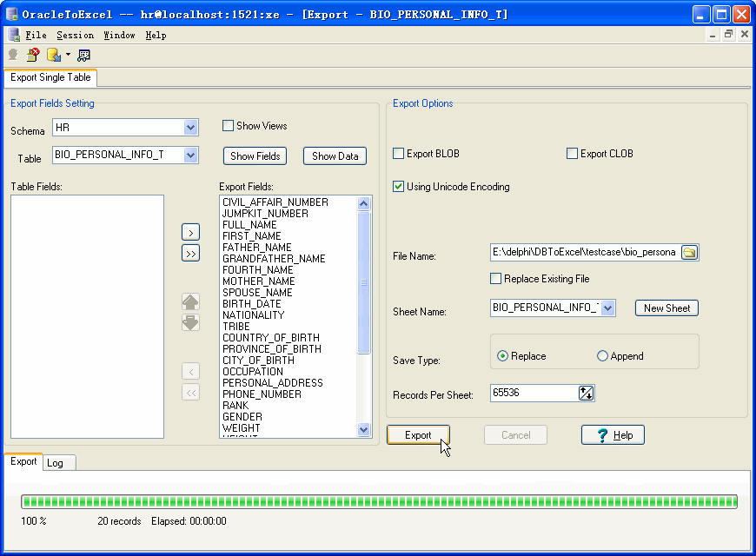This screenshot has width=756, height=556.
Task: Select FULL_NAME in Export Fields
Action: tap(249, 225)
